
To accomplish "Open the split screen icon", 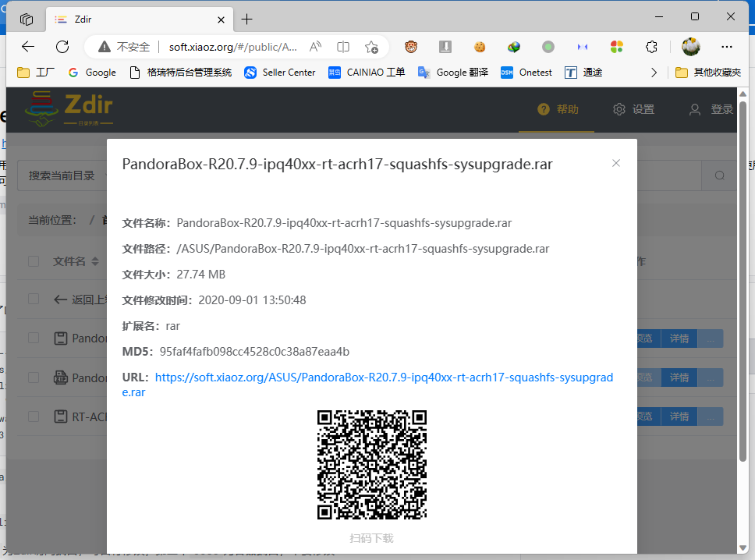I will pyautogui.click(x=343, y=47).
